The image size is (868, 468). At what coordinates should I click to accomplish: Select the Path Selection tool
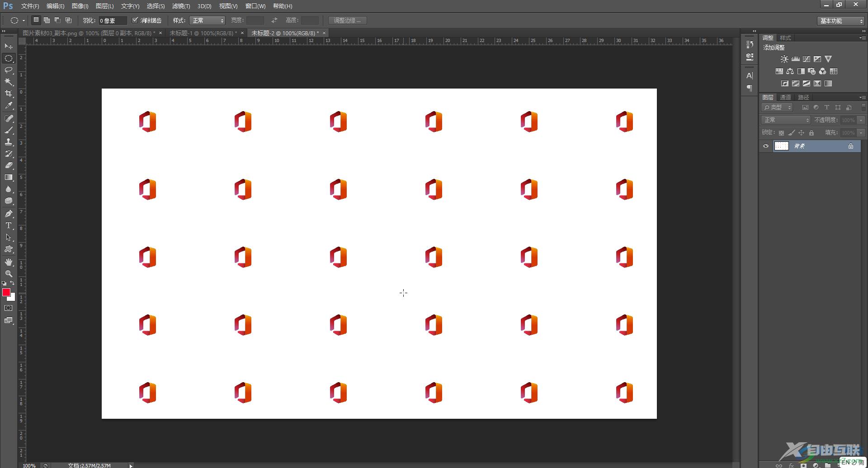[x=9, y=237]
